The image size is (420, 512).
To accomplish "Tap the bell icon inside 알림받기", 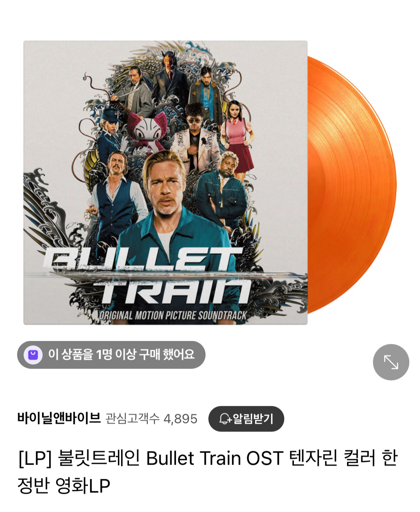I will (x=225, y=419).
